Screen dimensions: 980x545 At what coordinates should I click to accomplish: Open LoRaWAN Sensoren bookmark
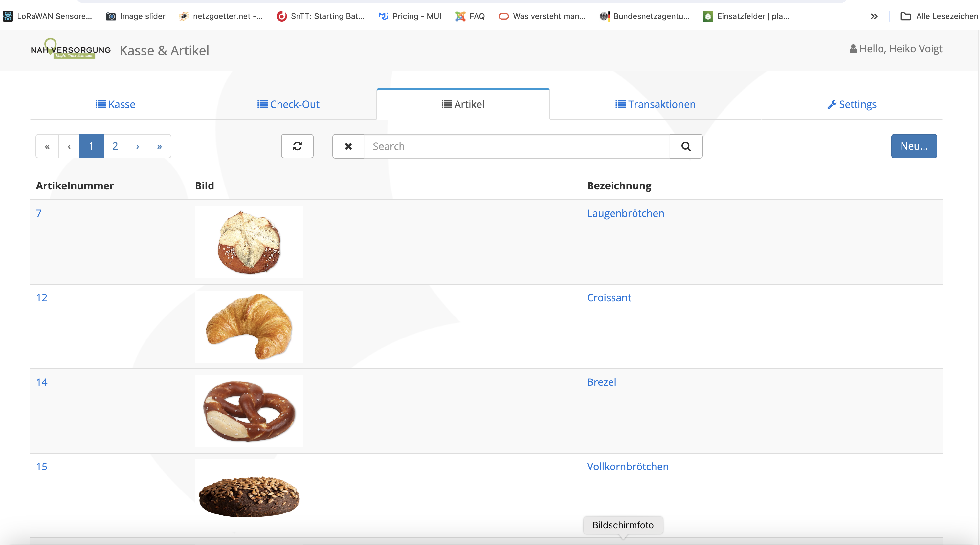tap(47, 16)
